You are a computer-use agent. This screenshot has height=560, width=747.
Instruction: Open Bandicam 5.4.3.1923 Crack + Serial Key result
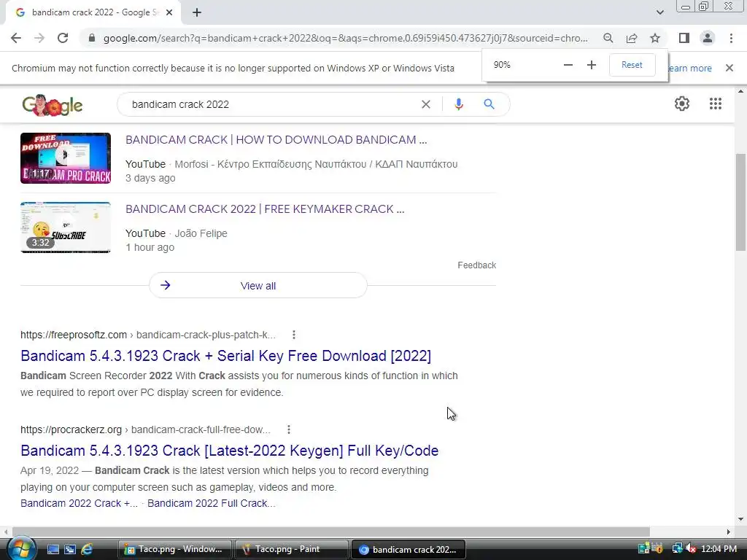[x=226, y=356]
